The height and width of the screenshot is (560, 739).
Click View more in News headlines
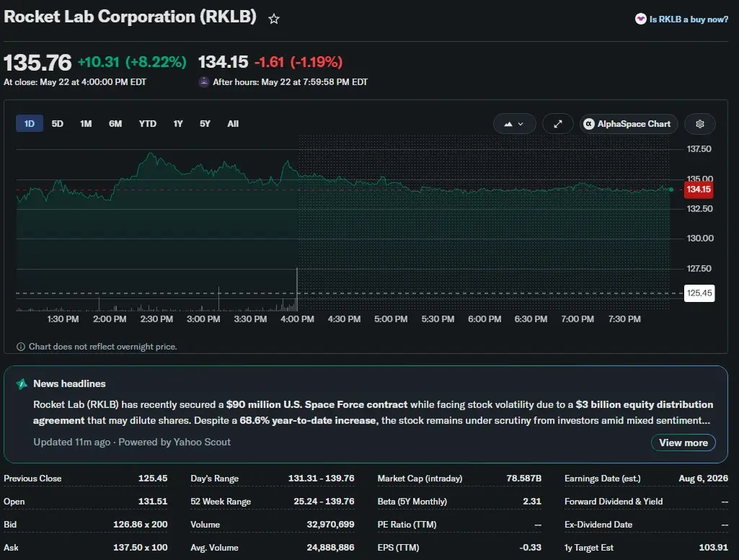tap(683, 443)
